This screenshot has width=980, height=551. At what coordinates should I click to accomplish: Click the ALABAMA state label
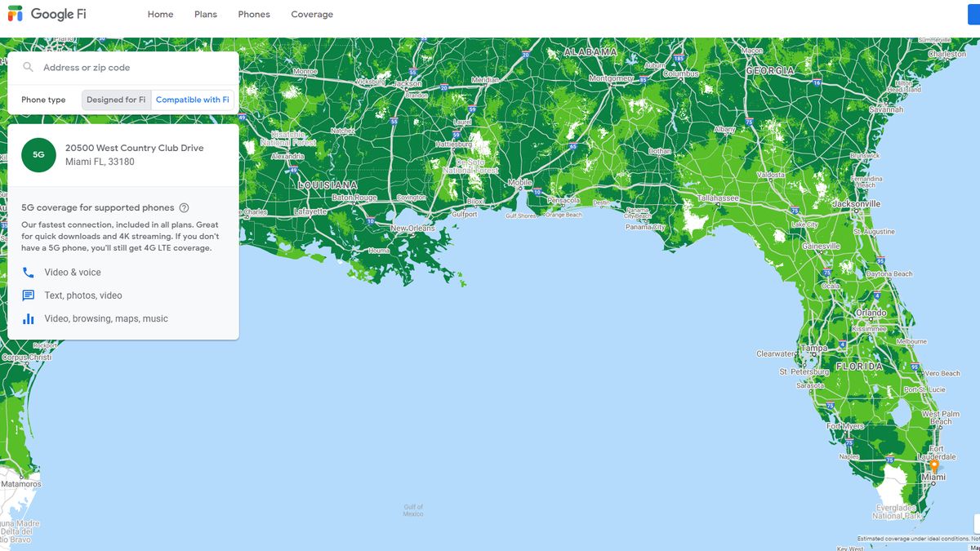590,51
